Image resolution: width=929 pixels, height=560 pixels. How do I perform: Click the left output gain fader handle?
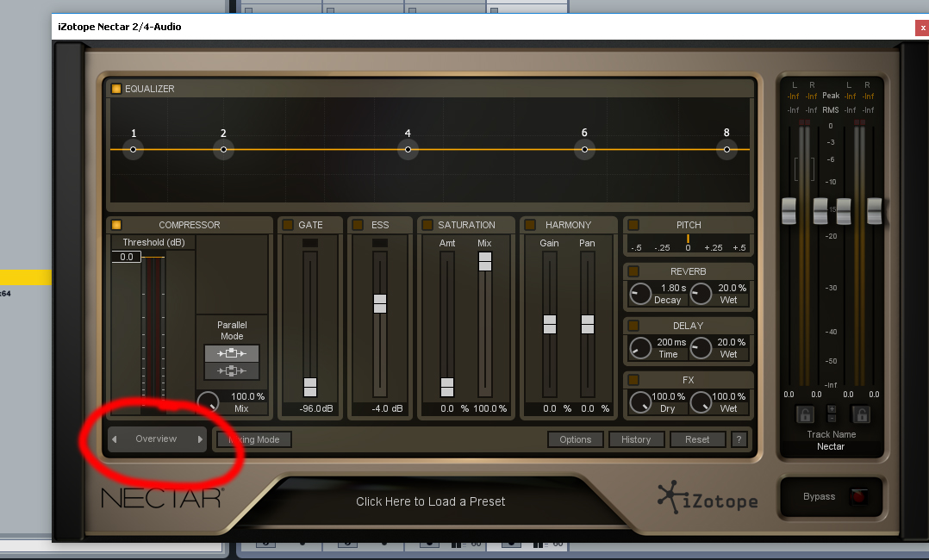(x=844, y=211)
